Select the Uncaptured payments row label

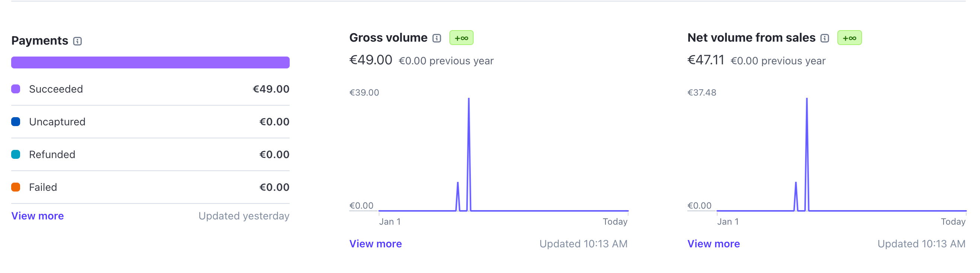pyautogui.click(x=57, y=122)
